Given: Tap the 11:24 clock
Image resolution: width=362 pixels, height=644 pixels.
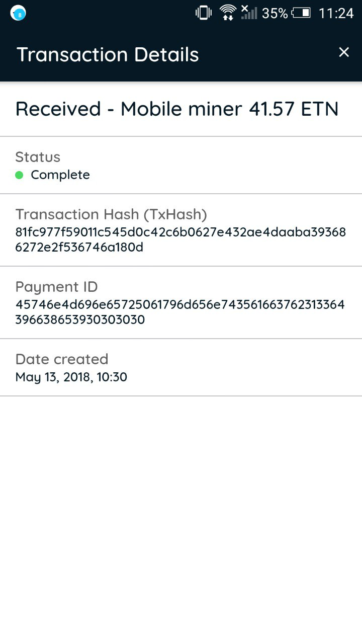Looking at the screenshot, I should 336,14.
